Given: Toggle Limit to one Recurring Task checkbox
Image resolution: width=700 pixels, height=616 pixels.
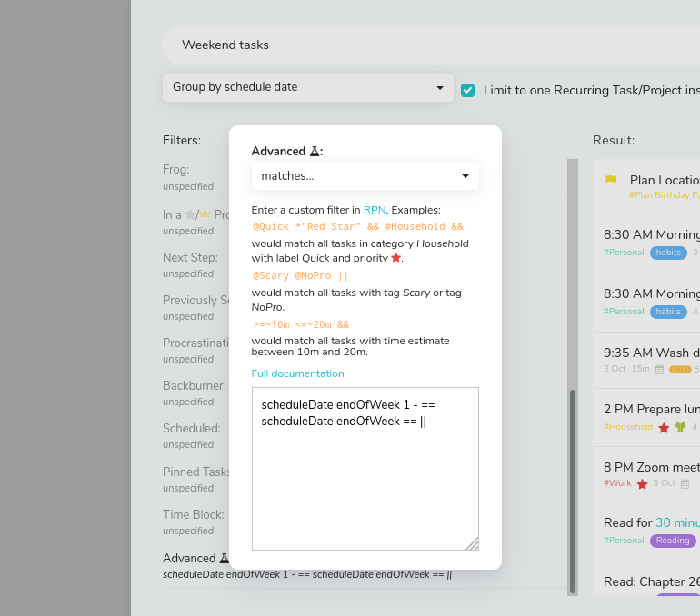Looking at the screenshot, I should pyautogui.click(x=468, y=90).
